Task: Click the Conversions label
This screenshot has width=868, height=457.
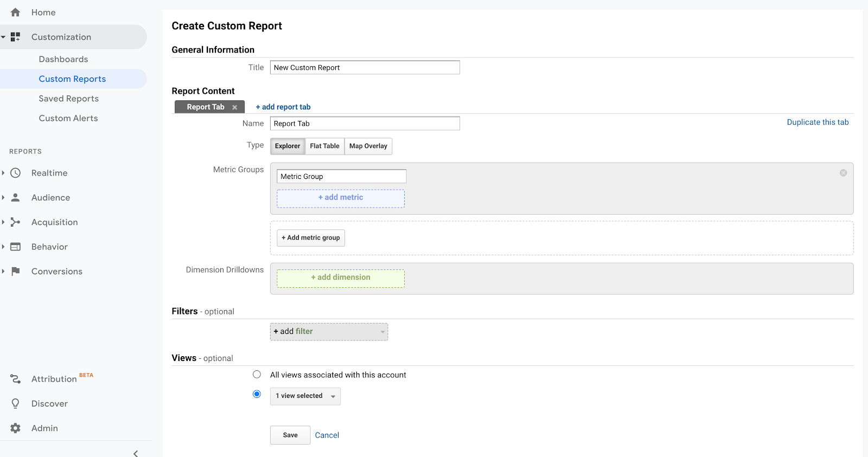Action: (57, 272)
